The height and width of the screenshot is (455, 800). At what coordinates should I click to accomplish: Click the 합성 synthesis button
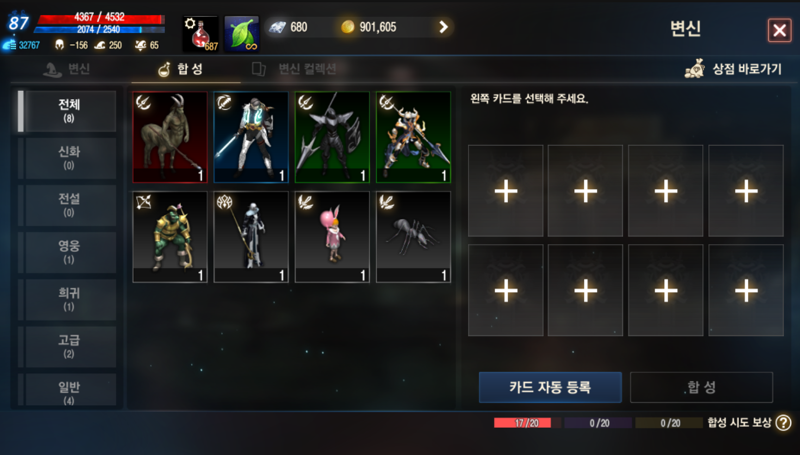pos(702,387)
